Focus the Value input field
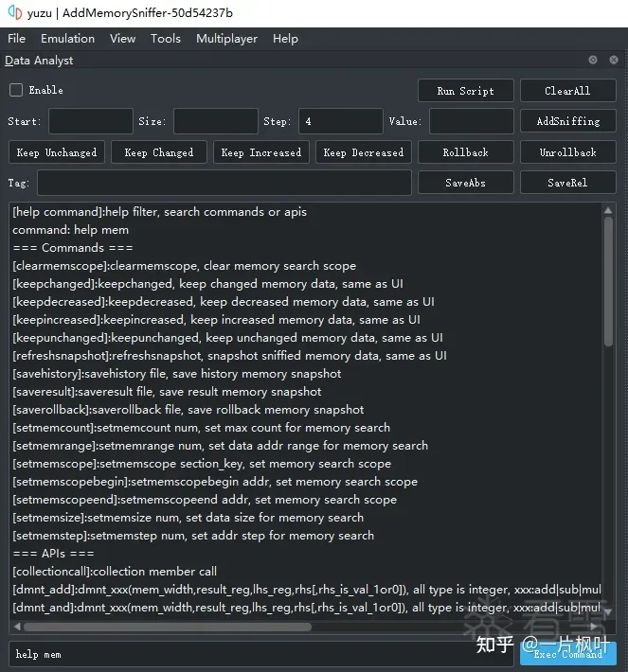 point(472,121)
